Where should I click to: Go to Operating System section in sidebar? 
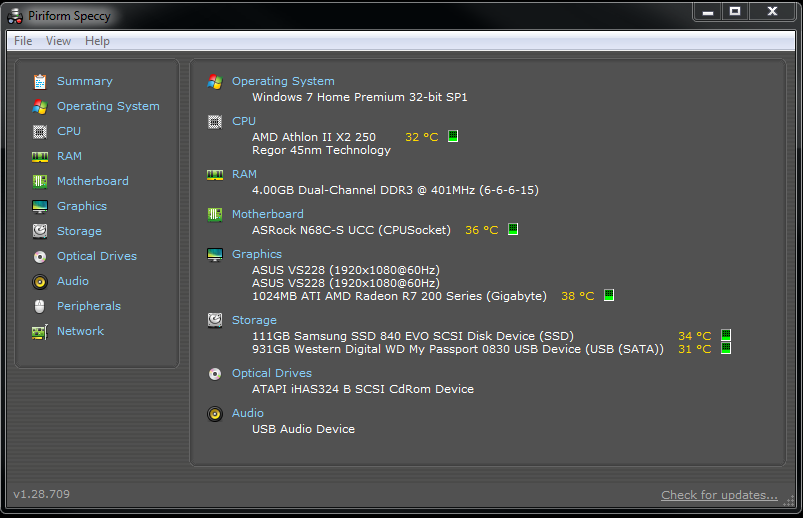108,106
